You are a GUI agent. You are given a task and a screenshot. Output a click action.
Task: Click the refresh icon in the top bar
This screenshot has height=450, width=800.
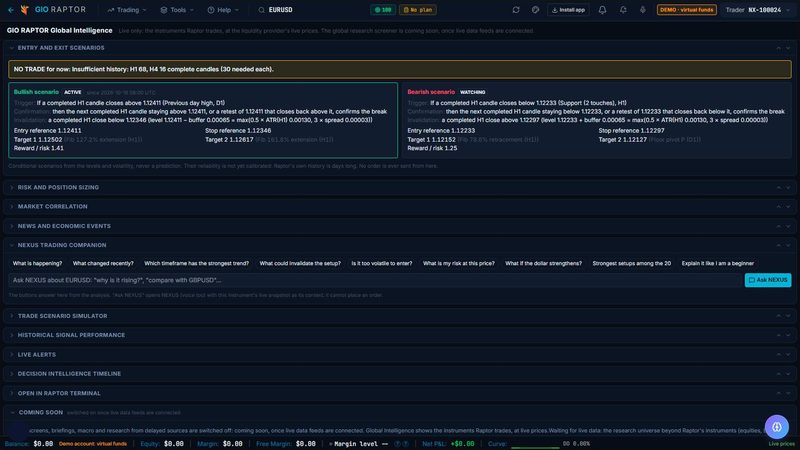point(516,10)
